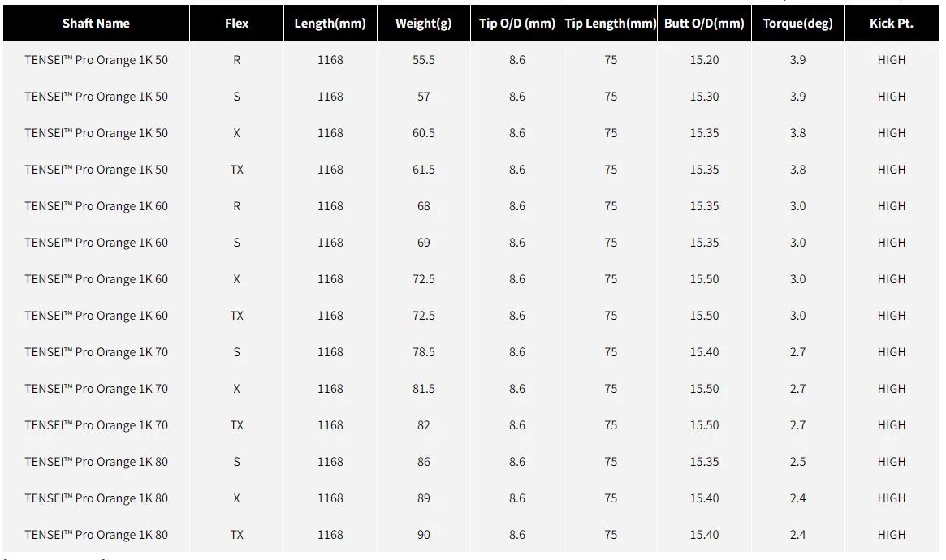The image size is (946, 560).
Task: Select the 61.5 weight cell
Action: click(424, 170)
